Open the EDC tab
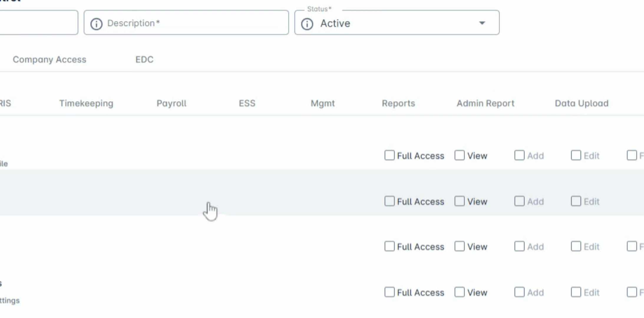 pos(144,59)
